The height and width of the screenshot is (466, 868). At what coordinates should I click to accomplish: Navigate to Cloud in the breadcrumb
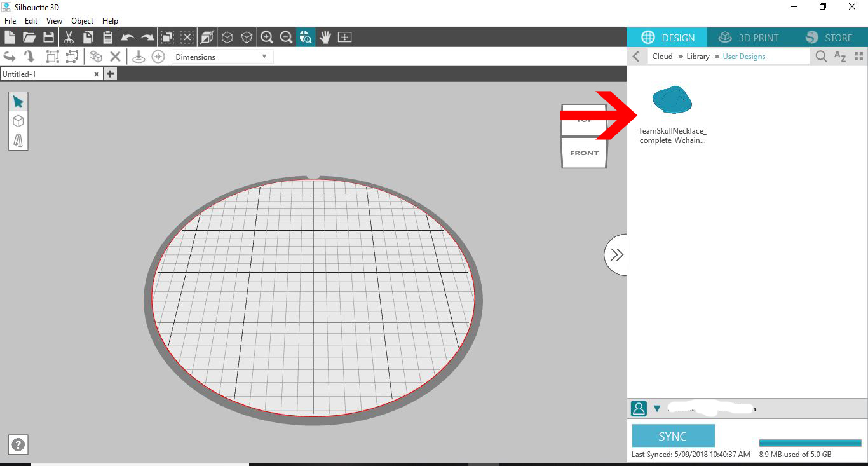(662, 57)
